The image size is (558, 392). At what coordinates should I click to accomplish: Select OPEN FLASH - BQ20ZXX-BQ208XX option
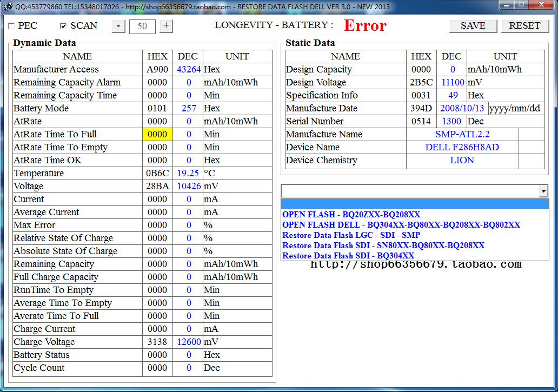click(x=350, y=215)
